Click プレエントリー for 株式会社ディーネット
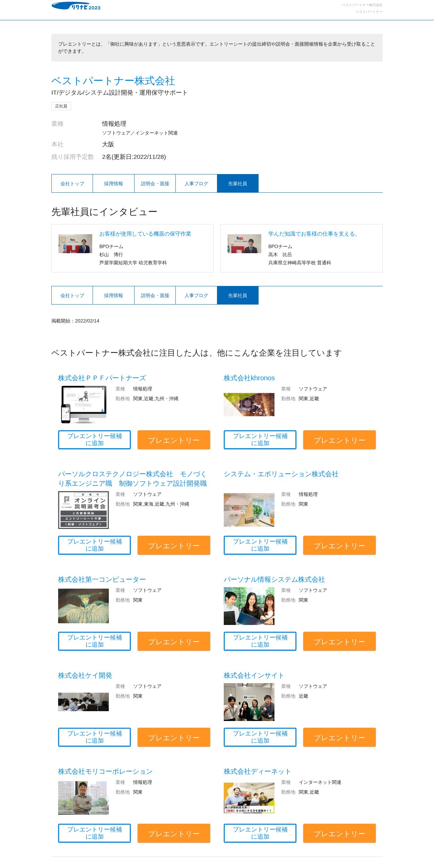 [339, 833]
